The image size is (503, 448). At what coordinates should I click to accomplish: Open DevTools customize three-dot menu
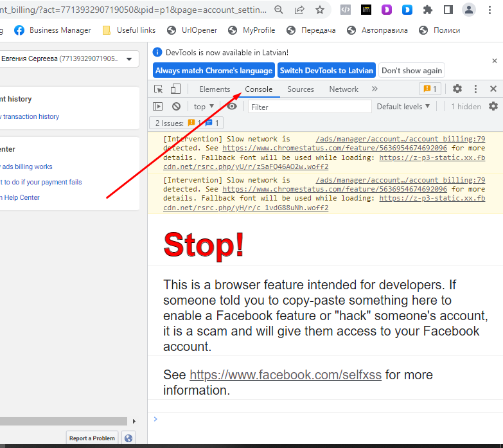coord(475,89)
